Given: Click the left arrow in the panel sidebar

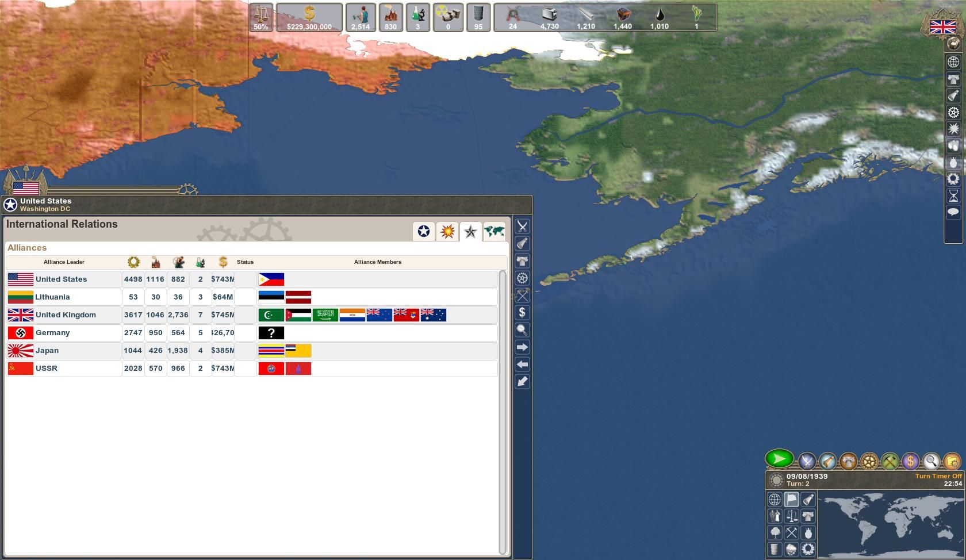Looking at the screenshot, I should pos(522,365).
